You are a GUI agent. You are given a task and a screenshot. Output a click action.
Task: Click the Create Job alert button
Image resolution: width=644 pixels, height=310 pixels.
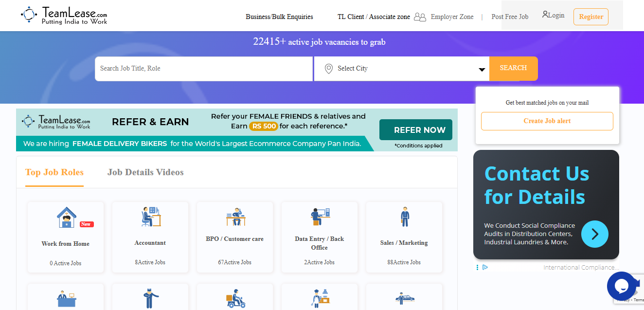pos(547,121)
